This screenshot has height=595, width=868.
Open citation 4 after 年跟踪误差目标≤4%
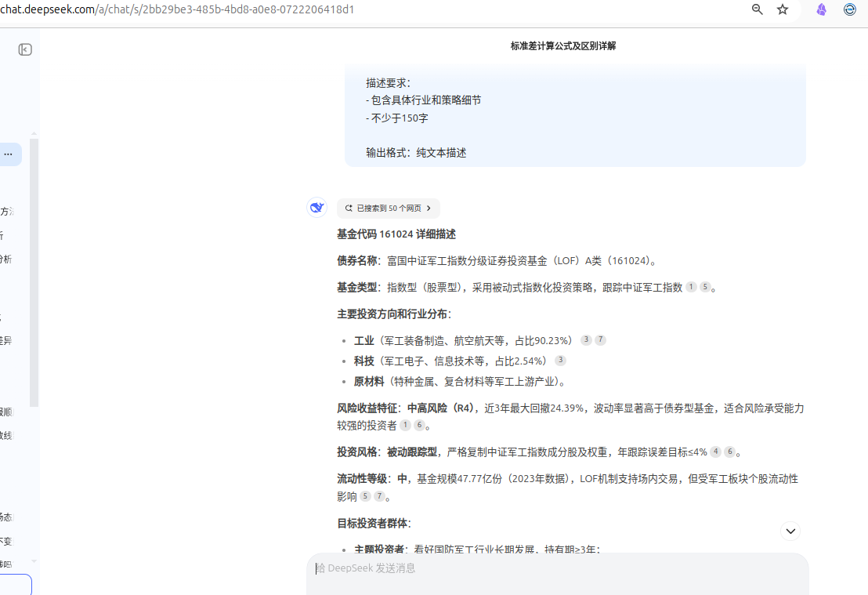coord(716,452)
